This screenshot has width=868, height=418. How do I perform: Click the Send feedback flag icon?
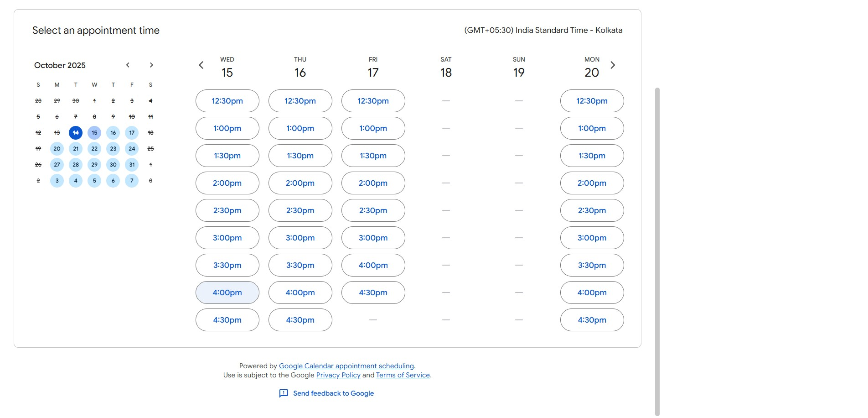284,393
